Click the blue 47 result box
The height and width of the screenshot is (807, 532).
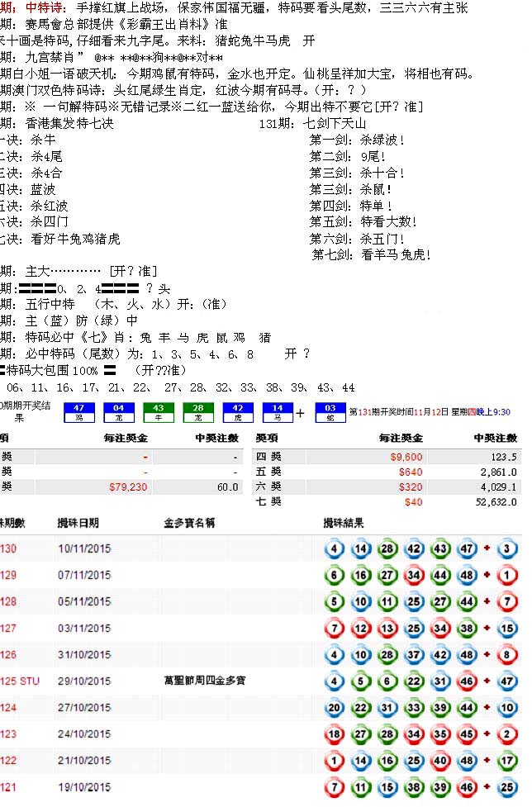[78, 411]
